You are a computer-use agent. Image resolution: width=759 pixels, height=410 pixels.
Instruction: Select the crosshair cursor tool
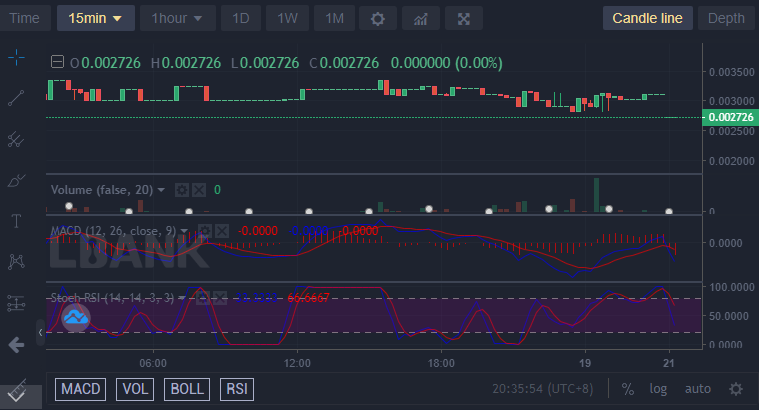[16, 57]
